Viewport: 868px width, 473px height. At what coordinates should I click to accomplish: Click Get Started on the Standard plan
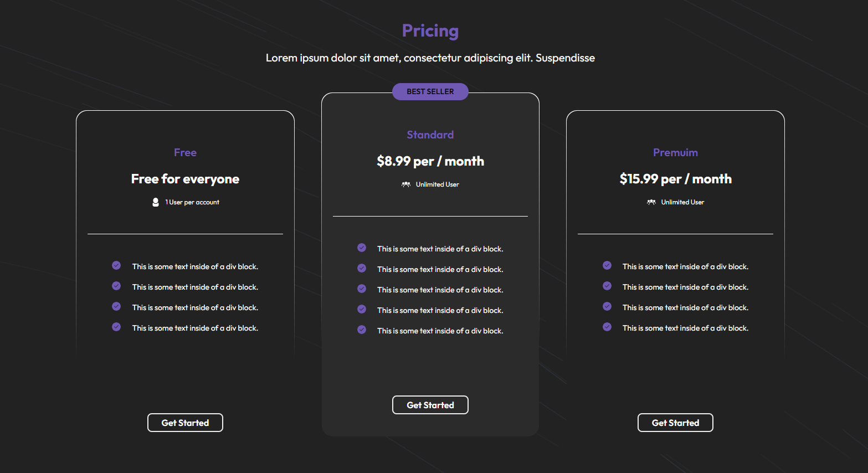point(430,405)
